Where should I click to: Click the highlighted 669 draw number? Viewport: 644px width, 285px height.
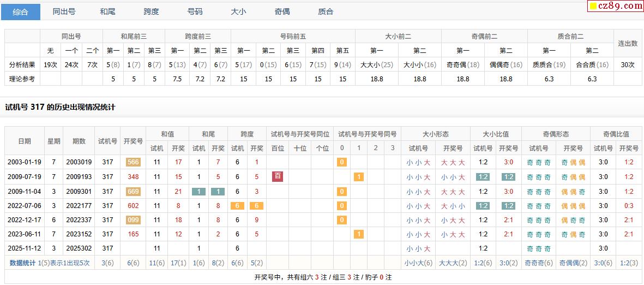click(133, 192)
